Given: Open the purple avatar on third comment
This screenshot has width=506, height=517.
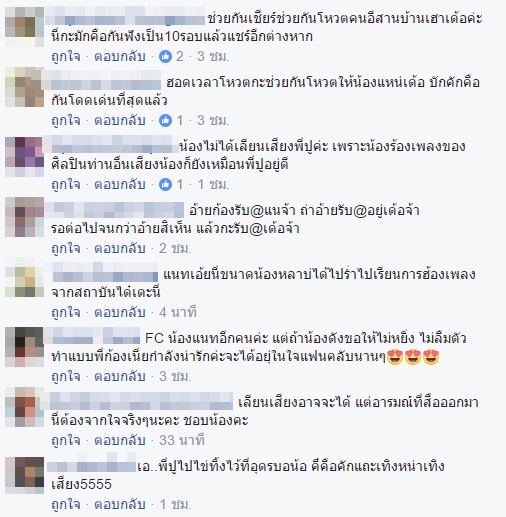Looking at the screenshot, I should pyautogui.click(x=25, y=157).
